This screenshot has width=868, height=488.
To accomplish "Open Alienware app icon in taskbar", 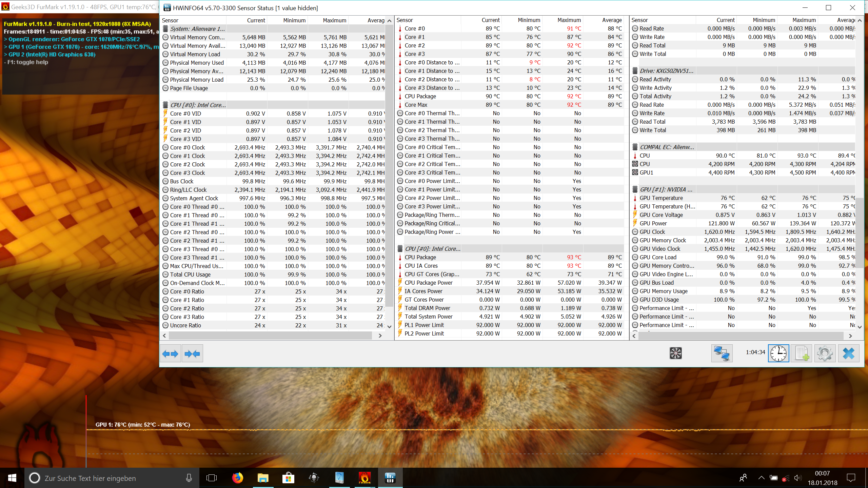I will point(314,478).
